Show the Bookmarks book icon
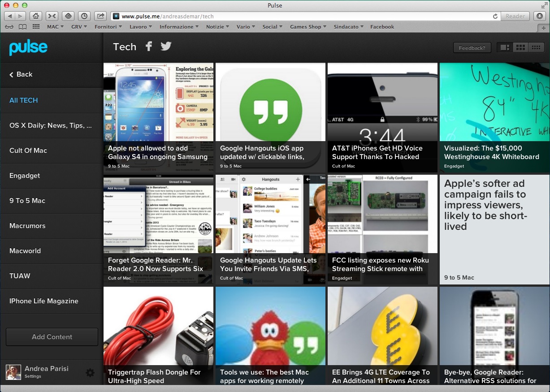This screenshot has width=550, height=392. pyautogui.click(x=22, y=27)
